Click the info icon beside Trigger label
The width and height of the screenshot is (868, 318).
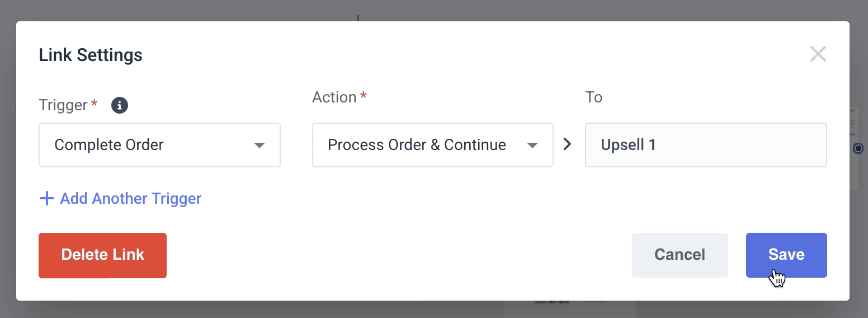point(120,105)
